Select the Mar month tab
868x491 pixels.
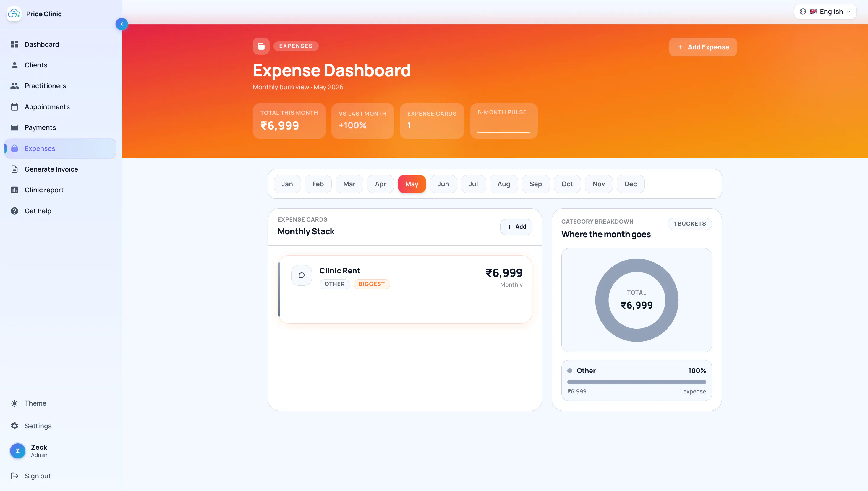coord(349,184)
